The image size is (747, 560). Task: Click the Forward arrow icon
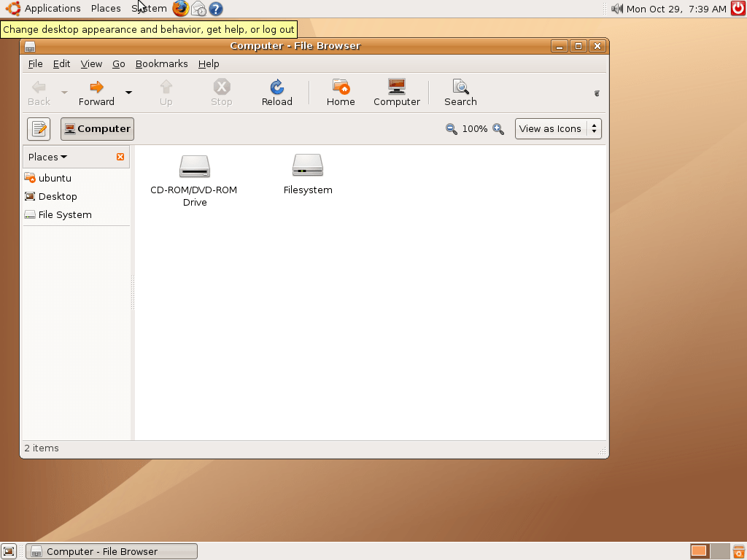[96, 87]
